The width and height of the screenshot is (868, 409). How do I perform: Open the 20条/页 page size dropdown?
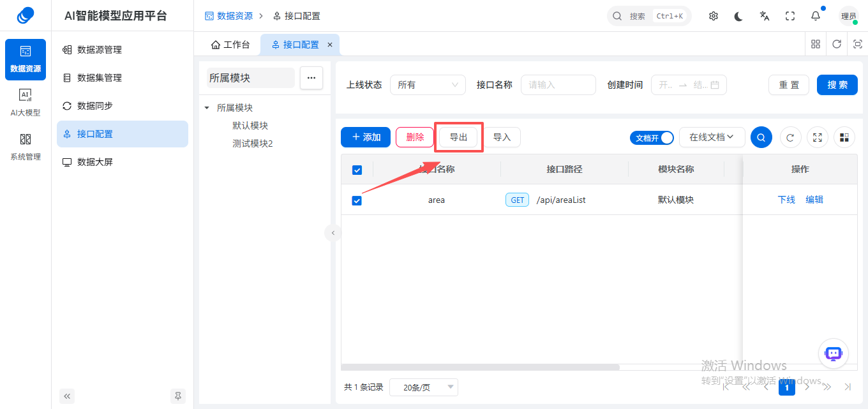coord(423,387)
